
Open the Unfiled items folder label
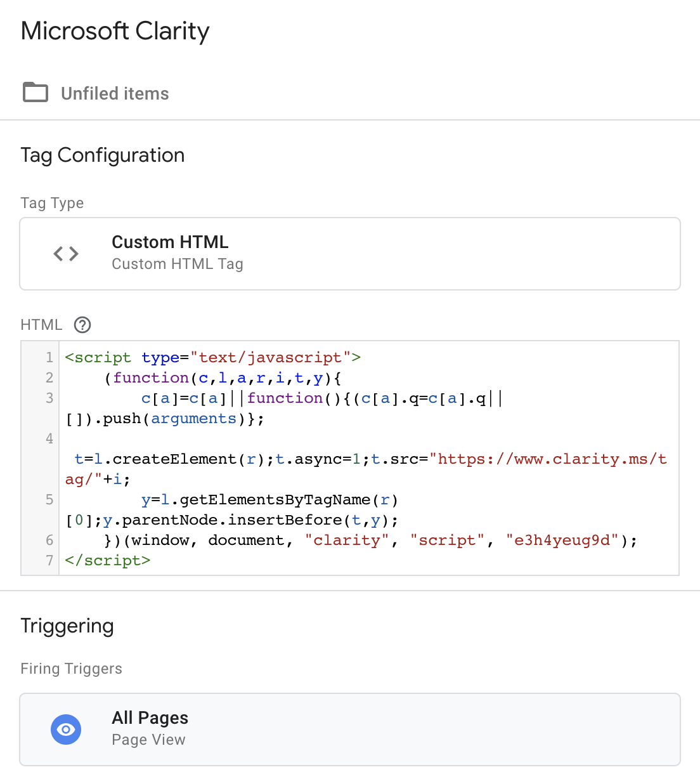[115, 93]
